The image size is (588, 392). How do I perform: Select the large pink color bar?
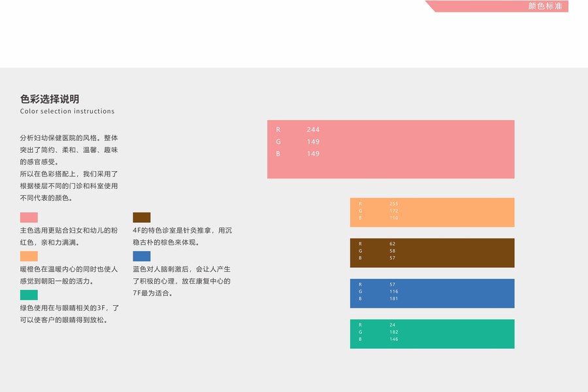point(391,150)
